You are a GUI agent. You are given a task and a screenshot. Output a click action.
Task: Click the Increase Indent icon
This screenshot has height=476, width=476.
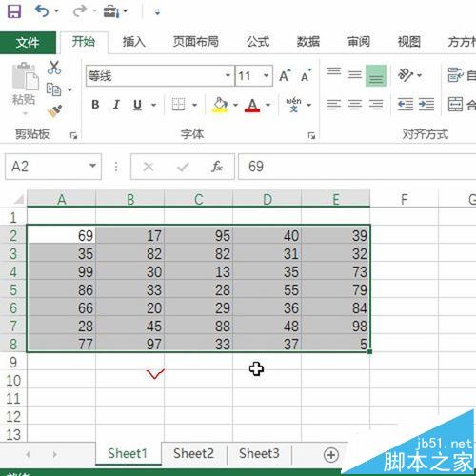click(x=426, y=105)
